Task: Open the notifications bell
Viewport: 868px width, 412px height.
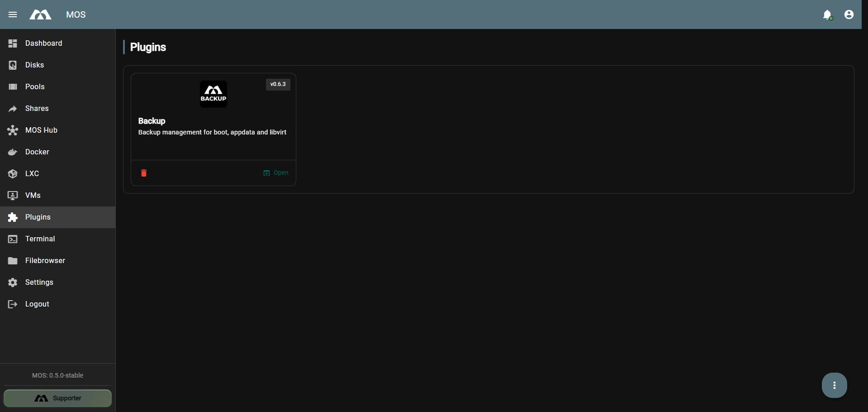Action: click(827, 15)
